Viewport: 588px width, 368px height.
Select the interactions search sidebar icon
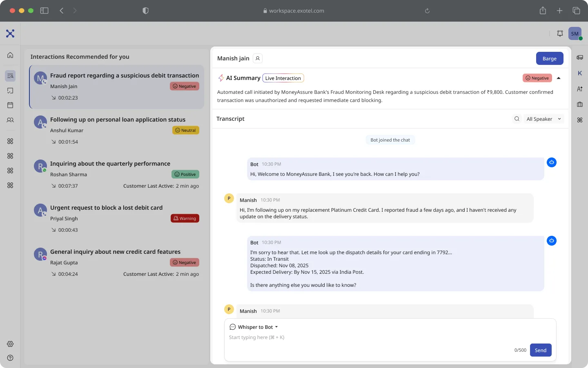point(10,76)
